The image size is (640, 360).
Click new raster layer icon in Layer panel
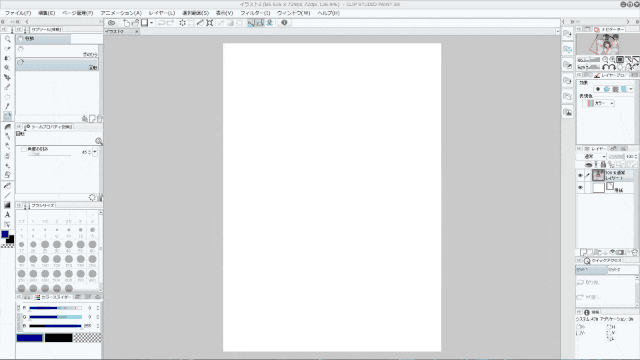584,253
